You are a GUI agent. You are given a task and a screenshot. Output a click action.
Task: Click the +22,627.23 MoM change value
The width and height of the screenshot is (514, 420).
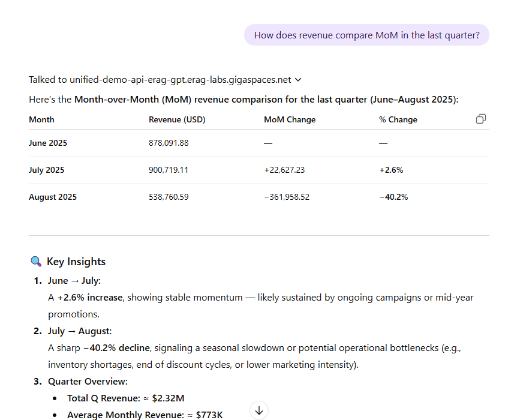pyautogui.click(x=284, y=170)
